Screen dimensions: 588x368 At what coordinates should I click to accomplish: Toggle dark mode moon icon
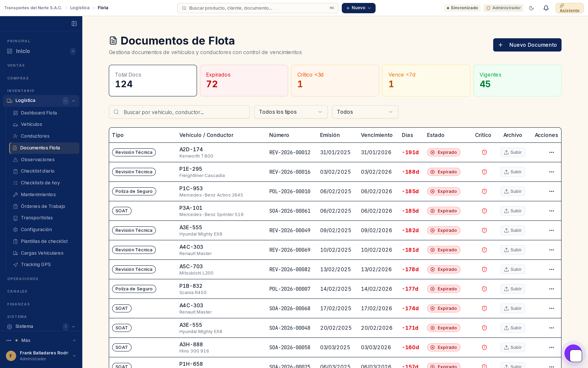tap(531, 8)
